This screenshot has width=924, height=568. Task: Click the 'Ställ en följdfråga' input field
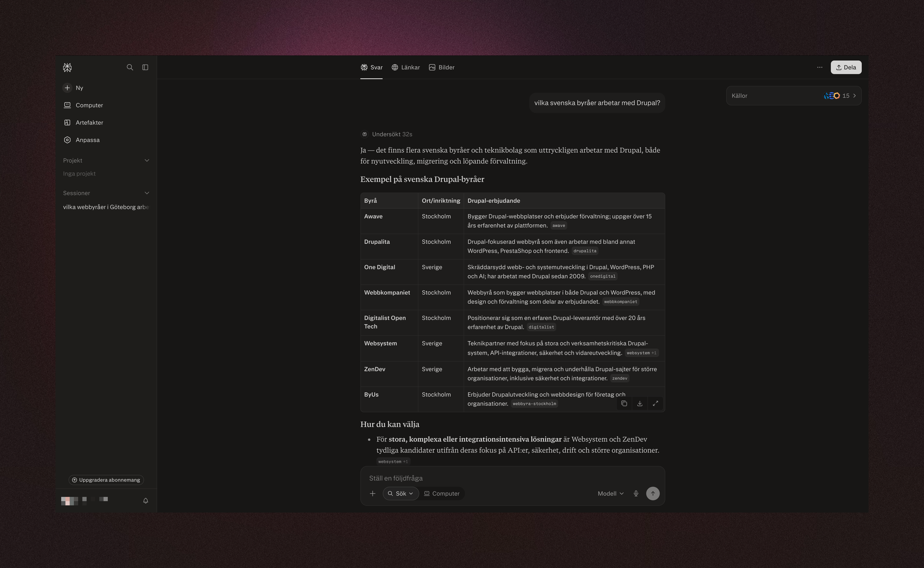513,478
